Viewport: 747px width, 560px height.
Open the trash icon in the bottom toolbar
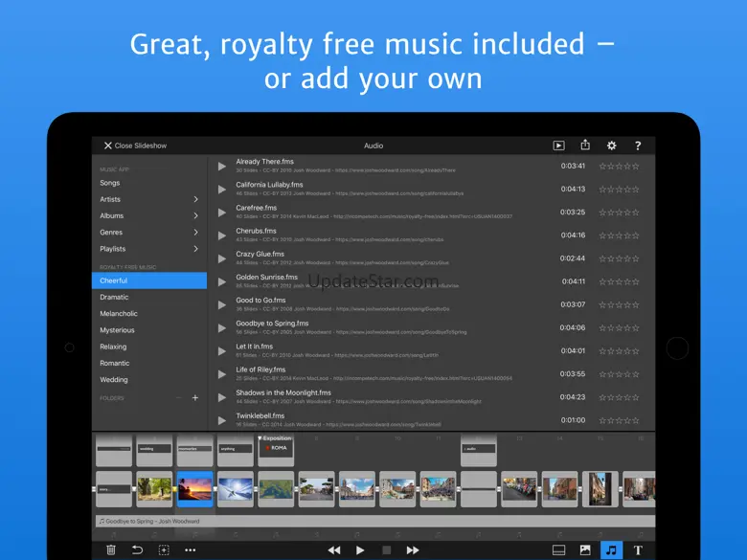(x=111, y=550)
